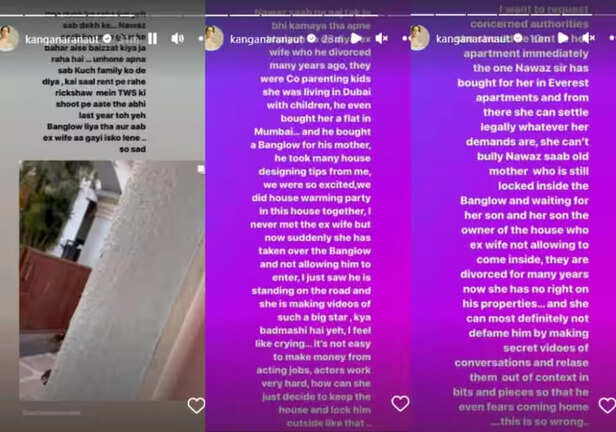Pause the story showing the house video
Viewport: 616px width, 432px height.
(x=152, y=38)
